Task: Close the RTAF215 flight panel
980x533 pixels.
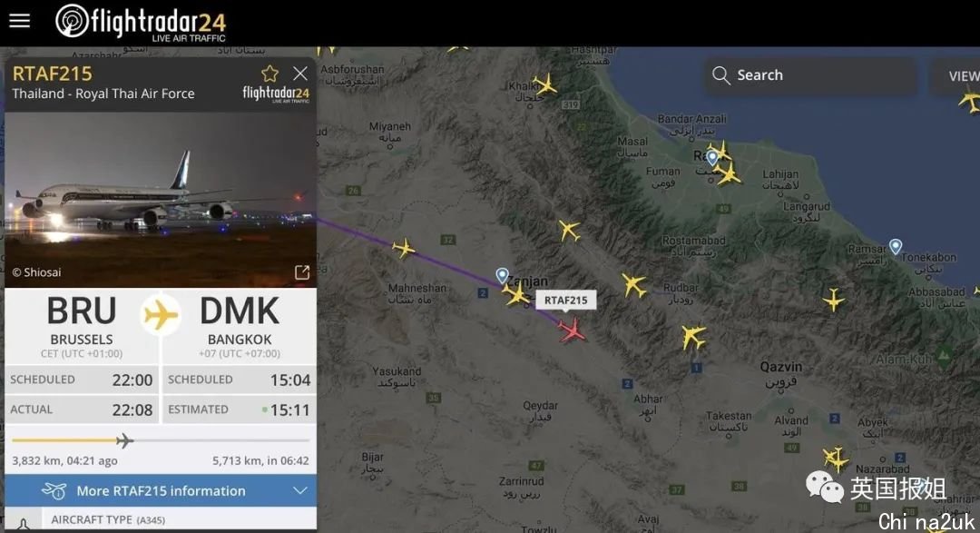Action: tap(300, 74)
